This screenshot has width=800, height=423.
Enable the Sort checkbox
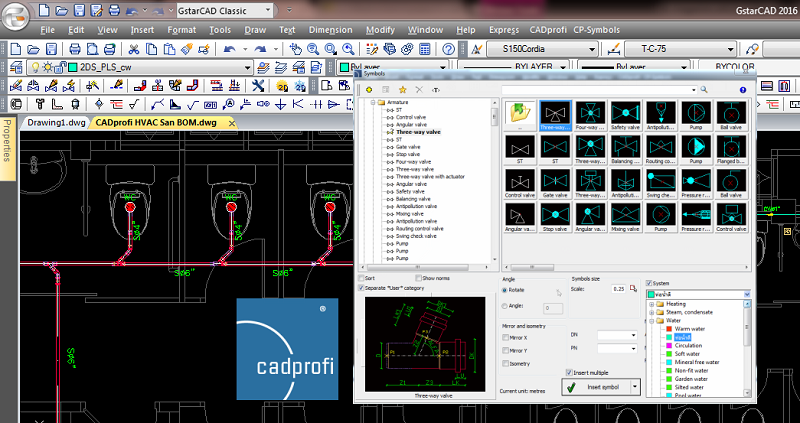point(362,278)
